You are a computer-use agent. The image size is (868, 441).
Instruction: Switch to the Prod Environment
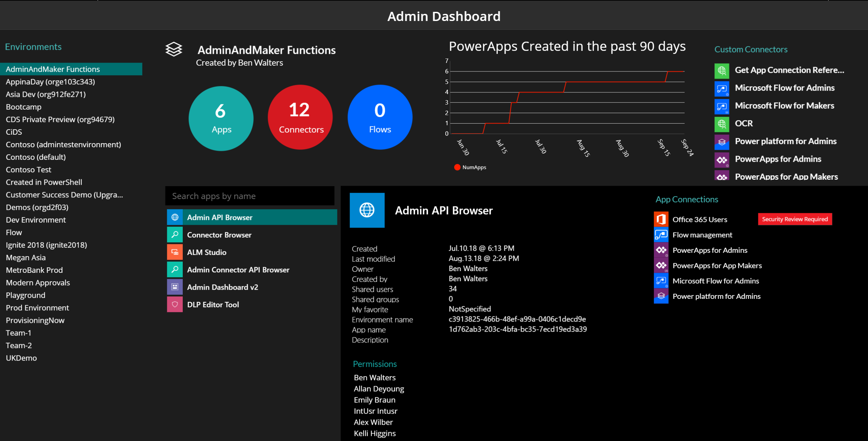37,307
